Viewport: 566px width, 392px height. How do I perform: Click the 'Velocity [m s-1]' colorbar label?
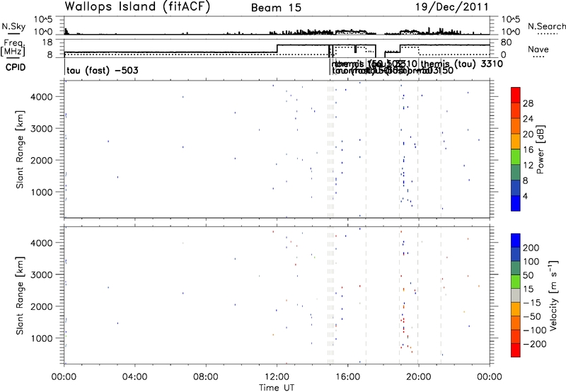(553, 295)
